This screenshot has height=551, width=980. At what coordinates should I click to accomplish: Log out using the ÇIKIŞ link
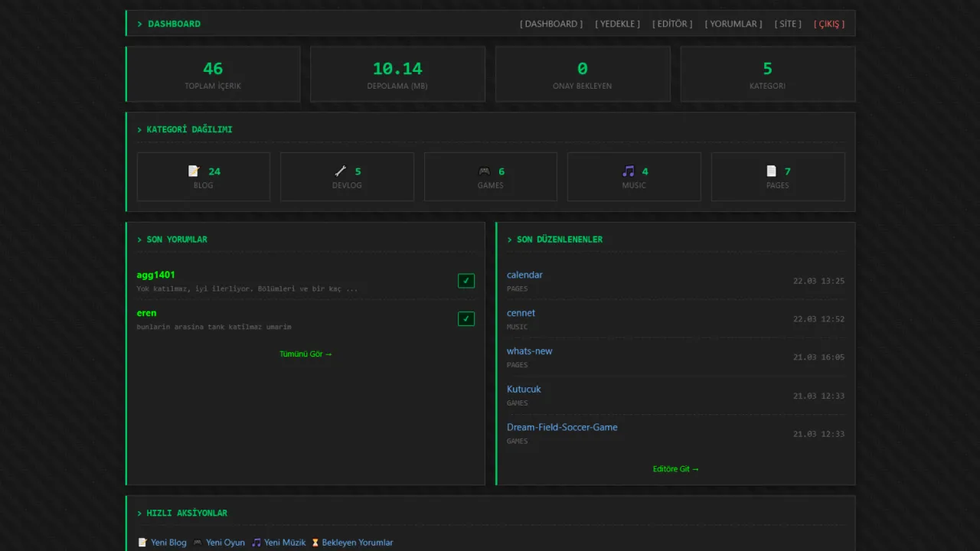tap(829, 24)
